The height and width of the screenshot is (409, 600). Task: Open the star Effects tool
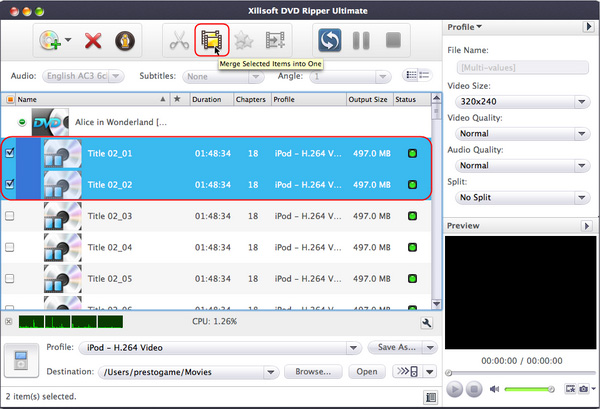[243, 40]
